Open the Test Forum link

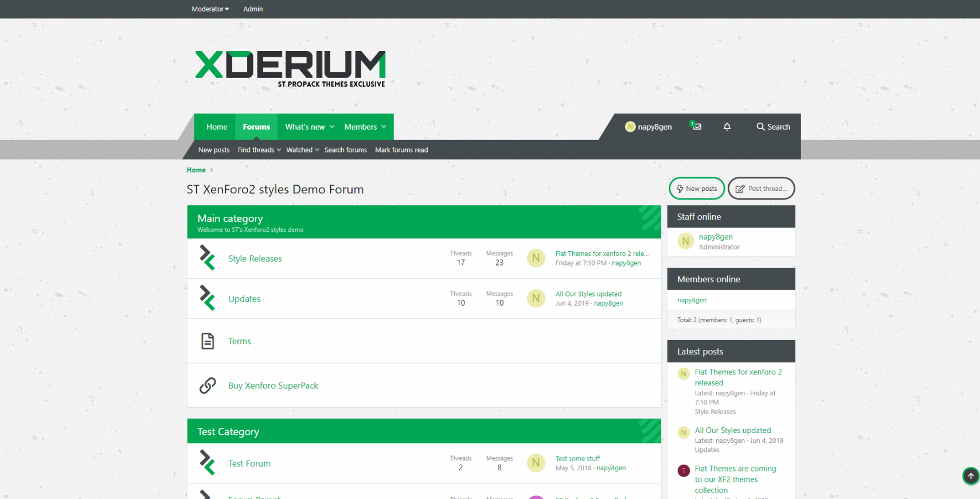pyautogui.click(x=249, y=463)
